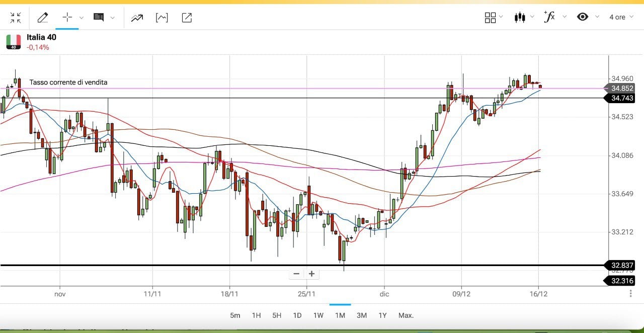Zoom out with the minus button
Image resolution: width=644 pixels, height=333 pixels.
pos(296,274)
